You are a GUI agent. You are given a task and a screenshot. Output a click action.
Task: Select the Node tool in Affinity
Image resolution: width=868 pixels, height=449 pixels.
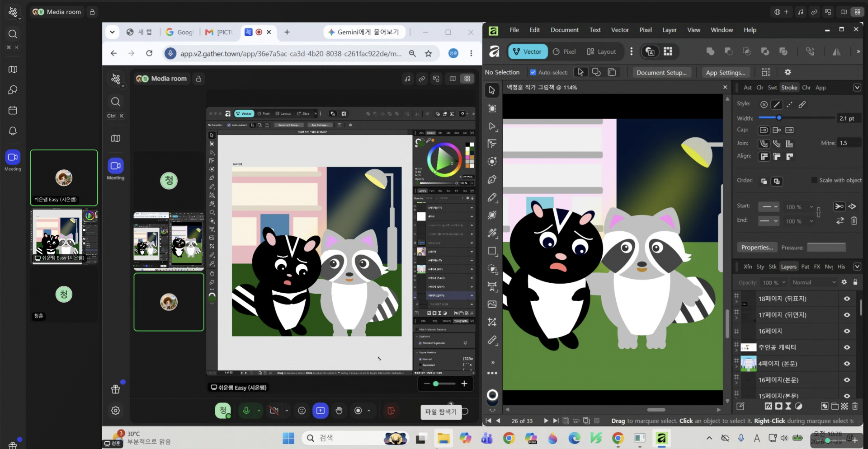point(492,126)
